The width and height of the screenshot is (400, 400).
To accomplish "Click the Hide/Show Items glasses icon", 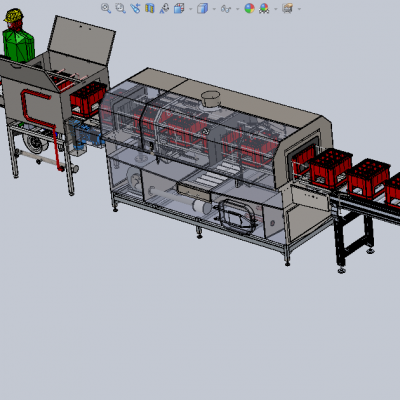I will point(226,9).
